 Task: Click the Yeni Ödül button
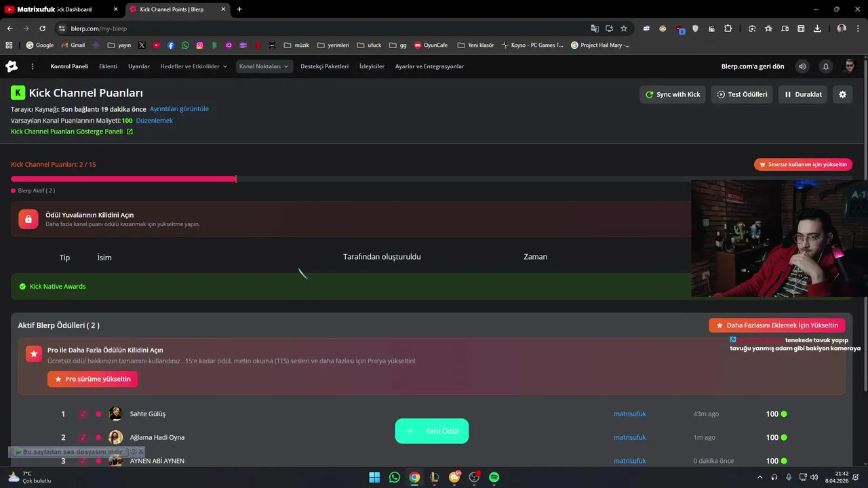pos(432,431)
